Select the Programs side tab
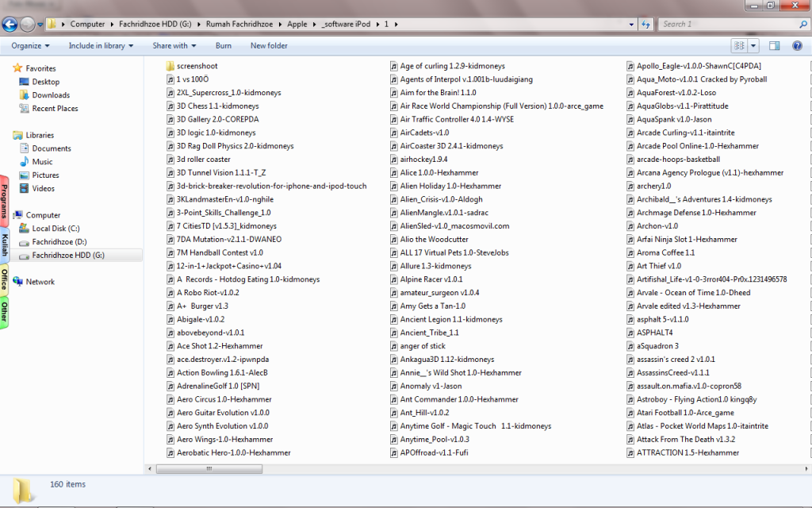This screenshot has width=812, height=508. tap(4, 200)
